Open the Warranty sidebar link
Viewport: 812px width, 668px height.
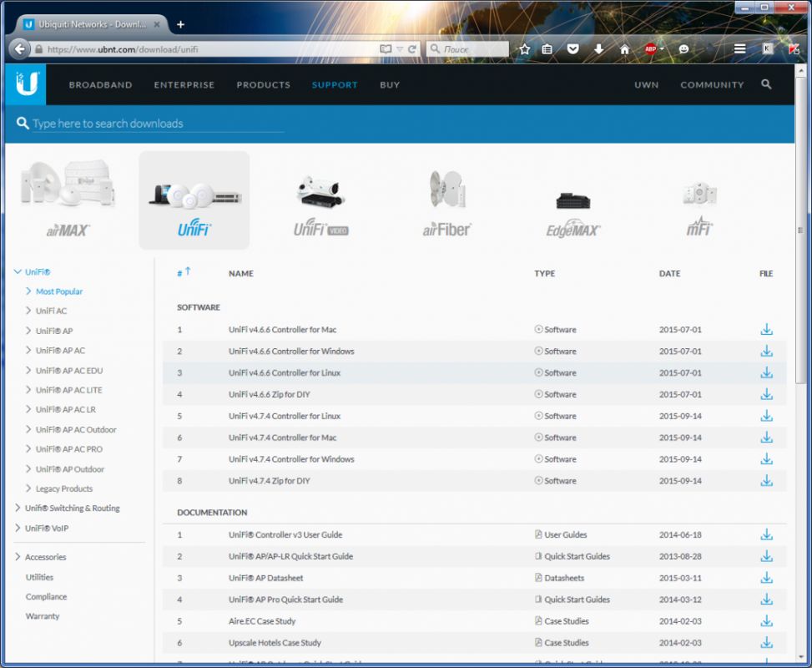(43, 616)
